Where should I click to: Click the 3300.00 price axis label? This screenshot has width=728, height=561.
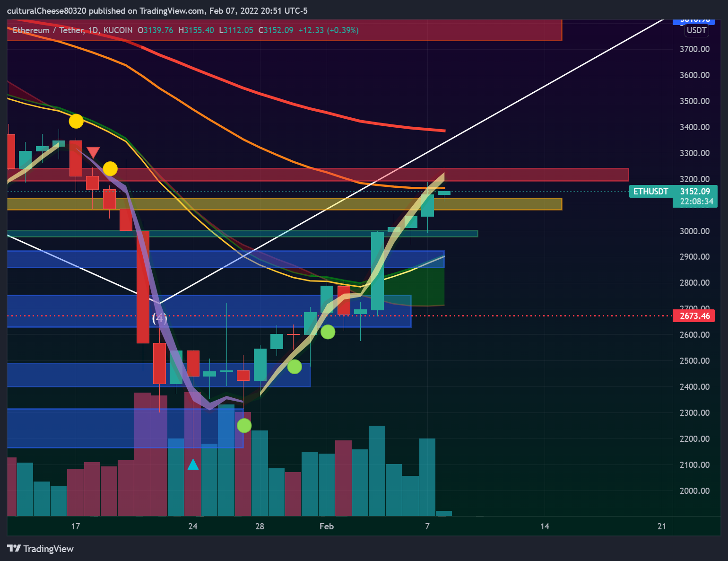(x=694, y=153)
